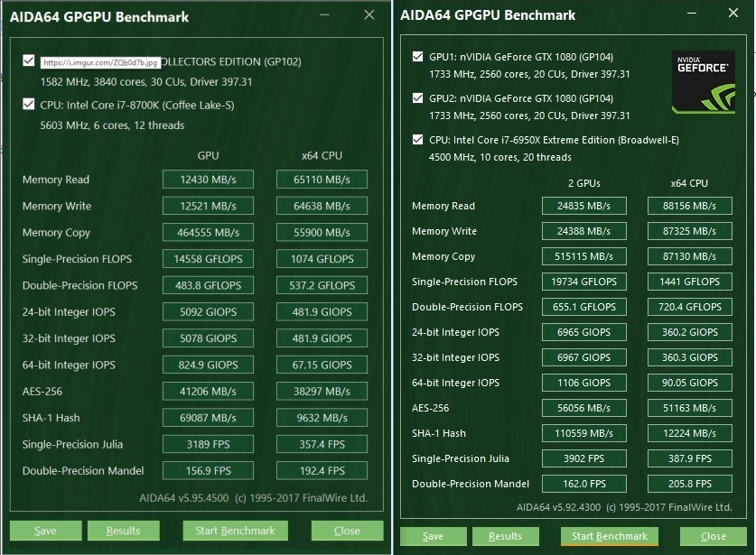The image size is (756, 555).
Task: Click Save in the left benchmark window
Action: [x=45, y=531]
